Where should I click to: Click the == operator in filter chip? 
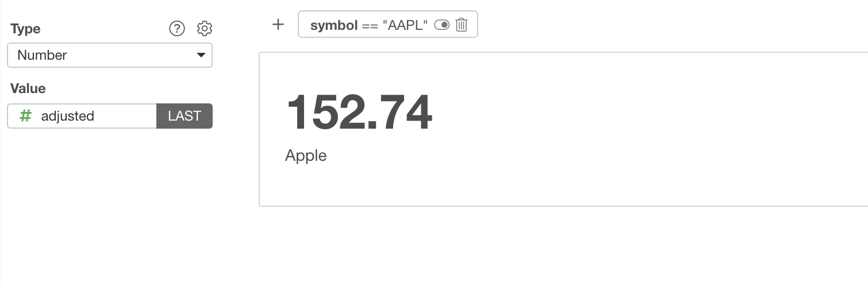370,25
